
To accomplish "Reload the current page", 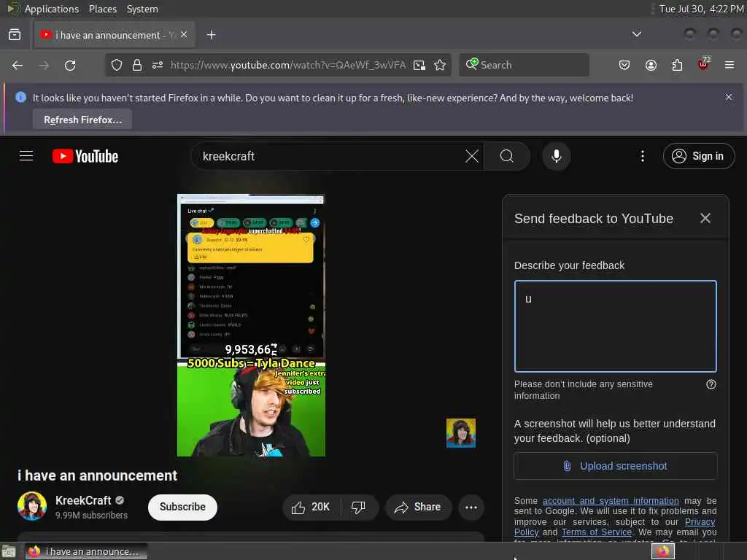I will point(70,65).
